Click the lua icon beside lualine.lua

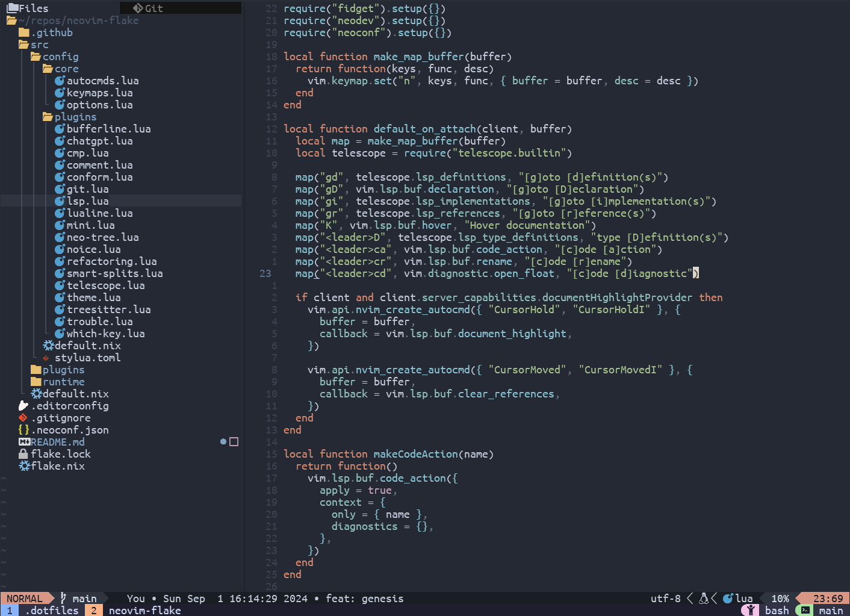(x=60, y=213)
